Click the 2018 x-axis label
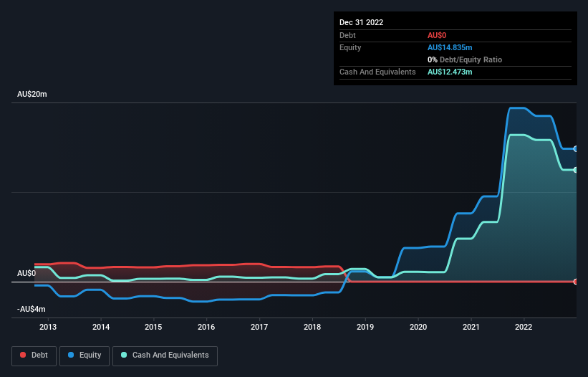Screen dimensions: 588x377 (312, 327)
